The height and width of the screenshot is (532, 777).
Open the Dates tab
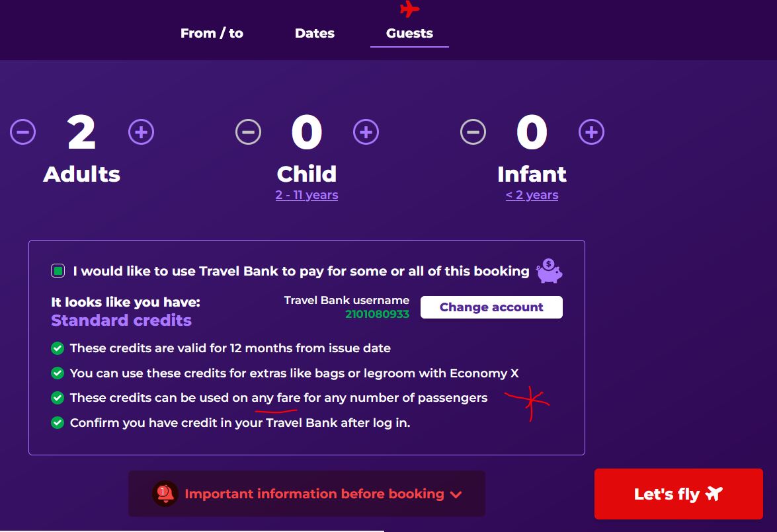pyautogui.click(x=315, y=33)
